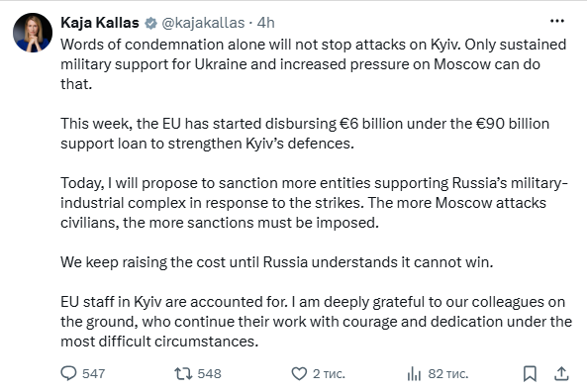The height and width of the screenshot is (392, 587).
Task: Click the 82 тис. views count
Action: pos(448,373)
